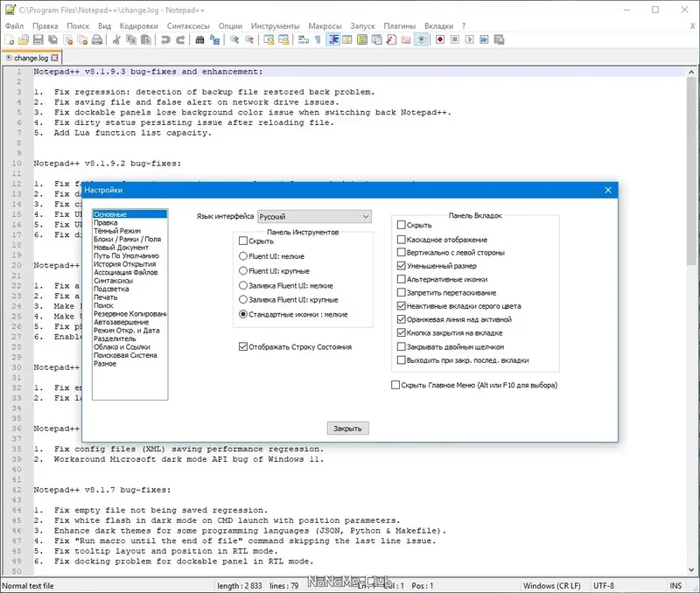700x593 pixels.
Task: Toggle Закрывать двойным щелчком checkbox
Action: (402, 347)
